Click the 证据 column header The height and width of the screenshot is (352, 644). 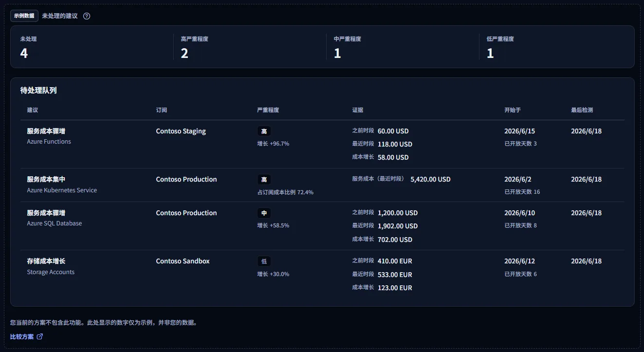pos(358,110)
